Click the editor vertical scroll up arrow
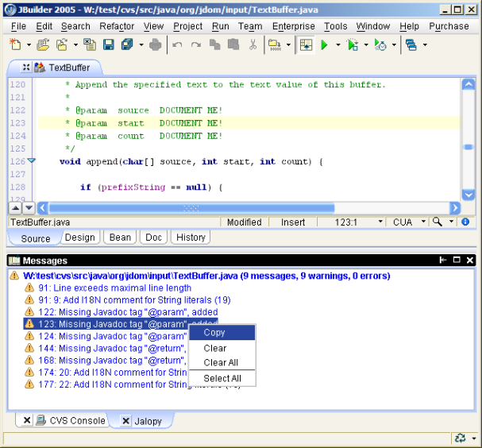This screenshot has width=482, height=448. tap(469, 84)
